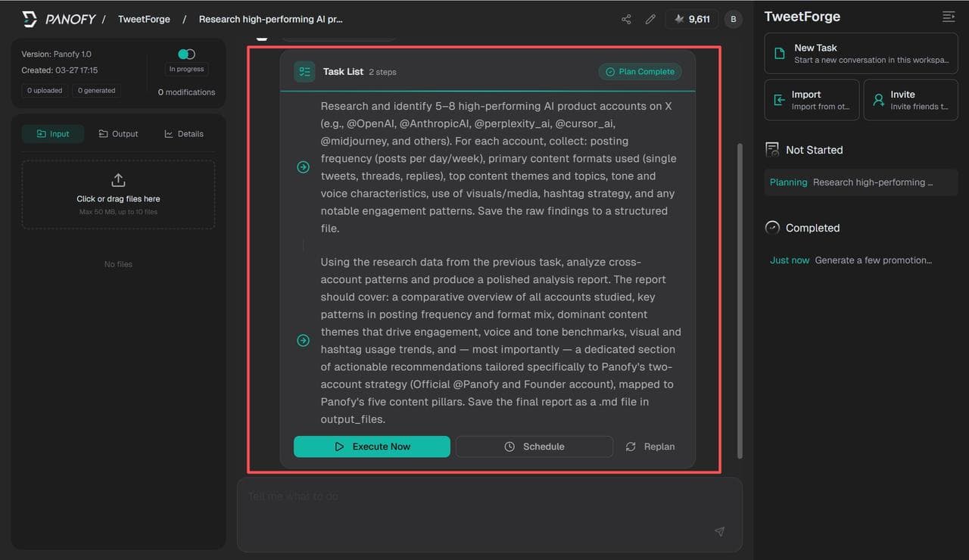This screenshot has height=560, width=969.
Task: Expand the second task step arrow
Action: pos(303,341)
